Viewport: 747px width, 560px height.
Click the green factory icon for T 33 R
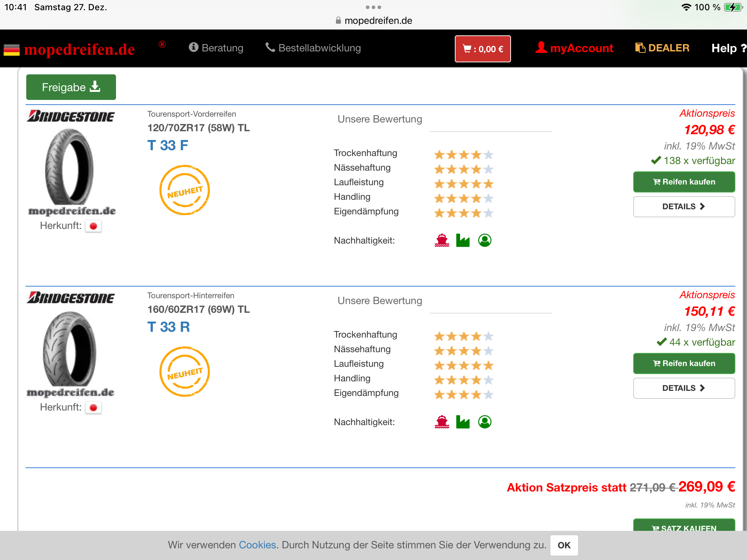click(x=463, y=422)
